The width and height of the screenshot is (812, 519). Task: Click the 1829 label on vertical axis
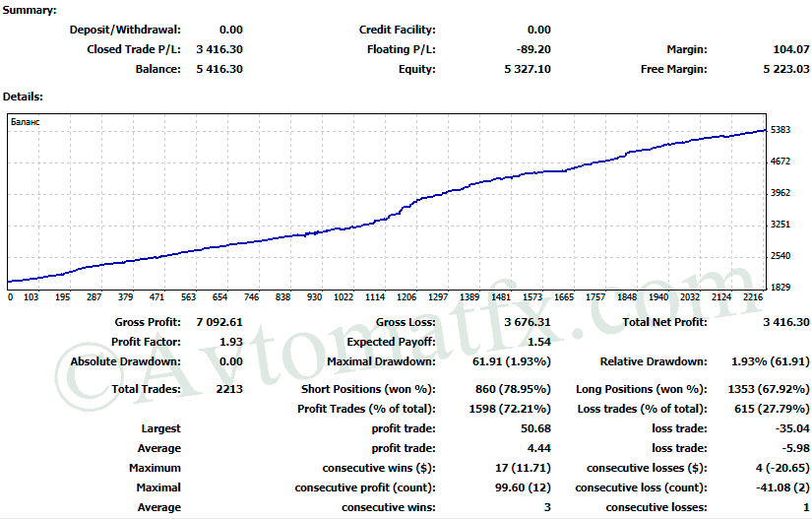pos(782,288)
